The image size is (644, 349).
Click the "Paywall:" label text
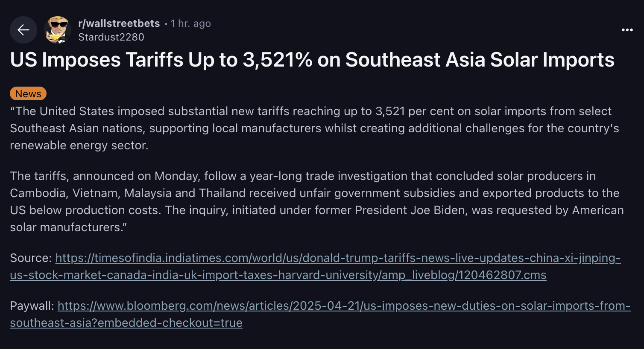(x=32, y=306)
